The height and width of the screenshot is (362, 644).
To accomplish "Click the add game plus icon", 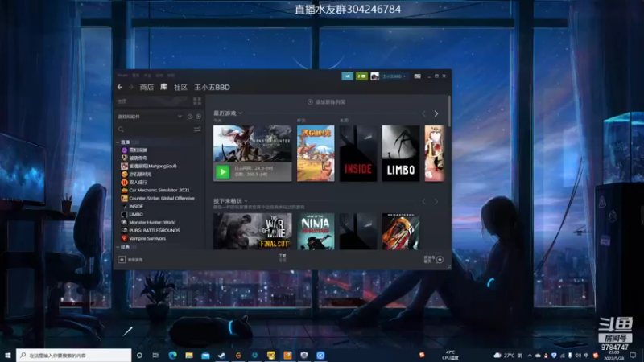I will [122, 259].
